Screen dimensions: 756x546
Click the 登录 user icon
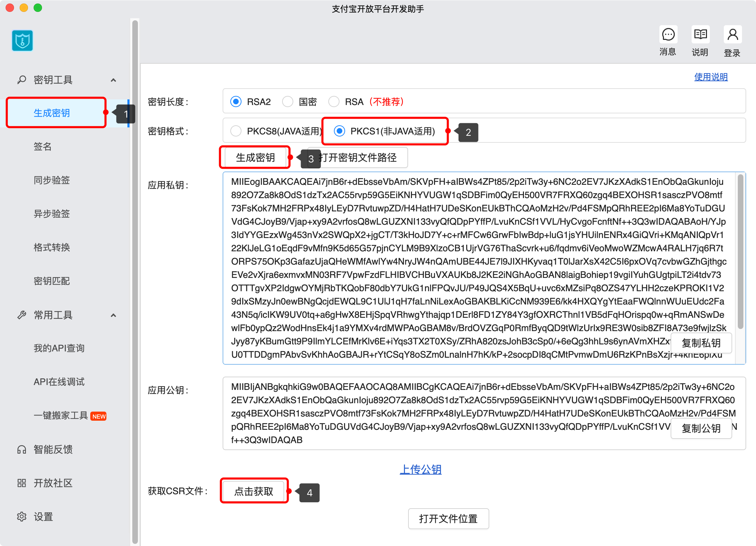733,35
